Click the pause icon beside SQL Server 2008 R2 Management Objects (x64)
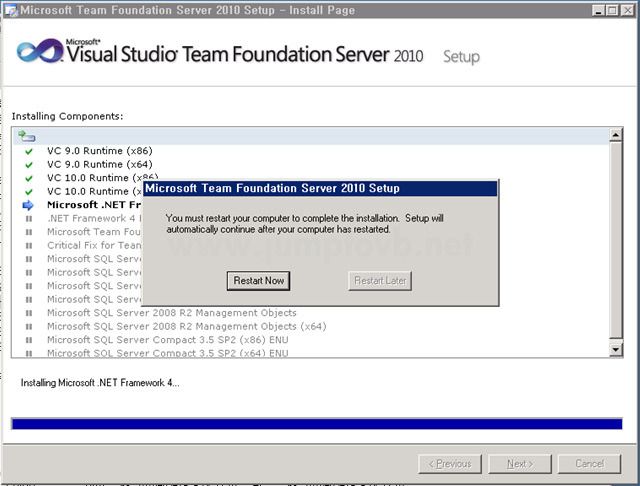The height and width of the screenshot is (486, 640). pyautogui.click(x=29, y=326)
